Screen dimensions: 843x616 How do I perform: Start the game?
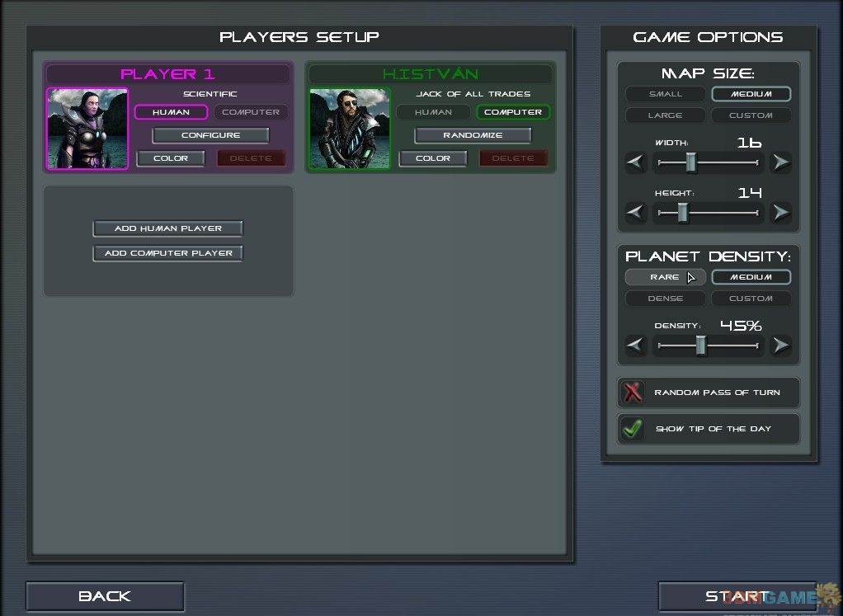point(737,596)
